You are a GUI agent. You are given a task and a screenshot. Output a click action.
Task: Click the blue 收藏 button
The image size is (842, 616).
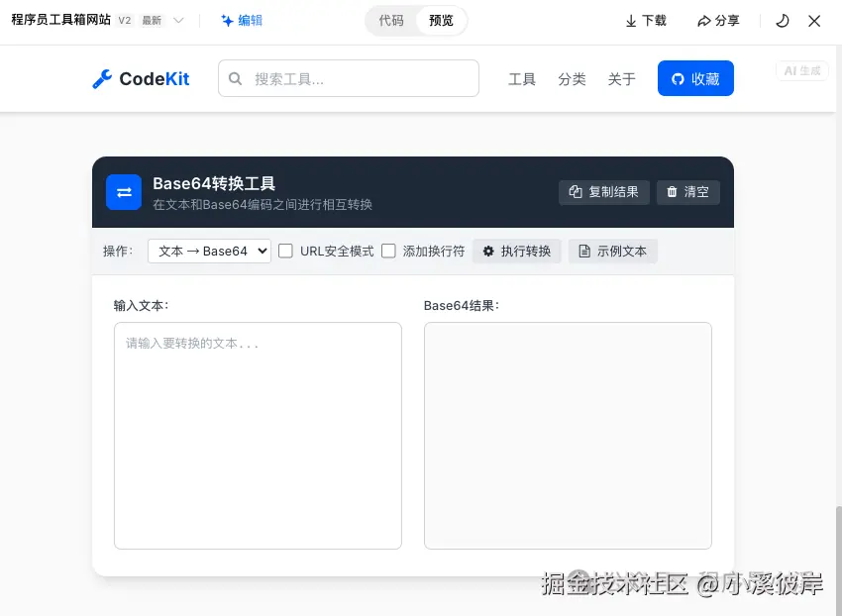[695, 78]
